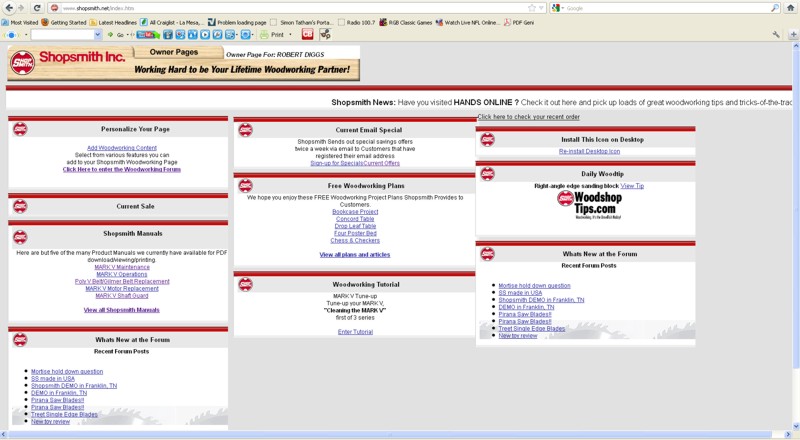Click the YouTube toolbar icon

click(x=148, y=35)
